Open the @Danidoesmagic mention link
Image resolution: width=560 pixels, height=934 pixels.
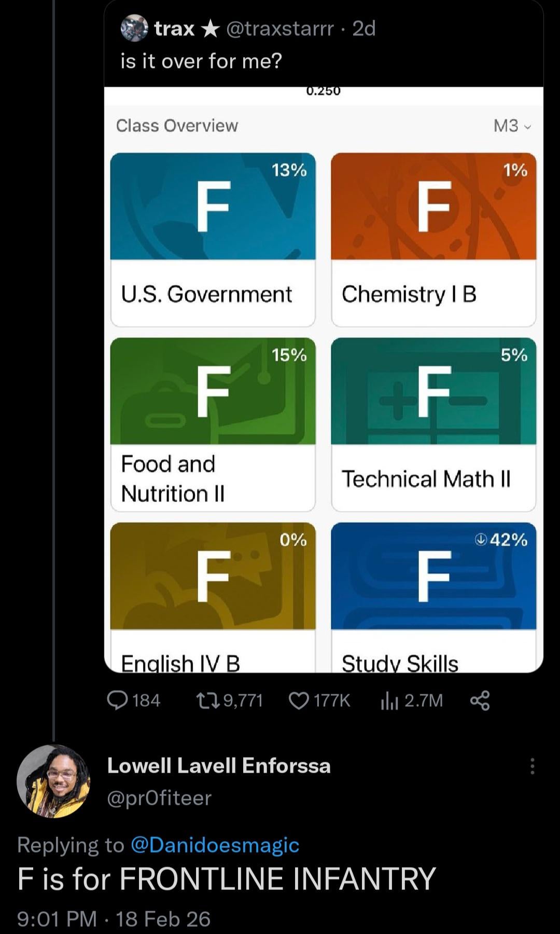[215, 845]
